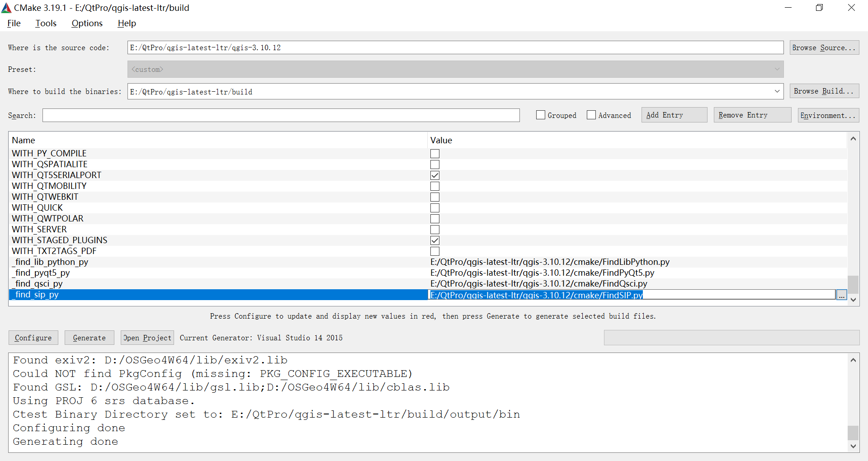The image size is (868, 461).
Task: Select the WITH_QT5SERIALPORT name cell
Action: click(x=57, y=175)
